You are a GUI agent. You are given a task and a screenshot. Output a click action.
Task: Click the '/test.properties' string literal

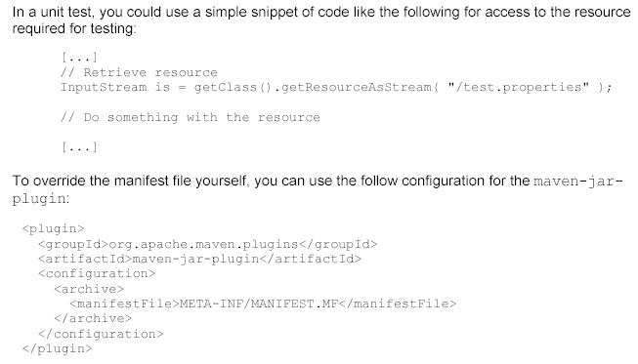coord(518,88)
